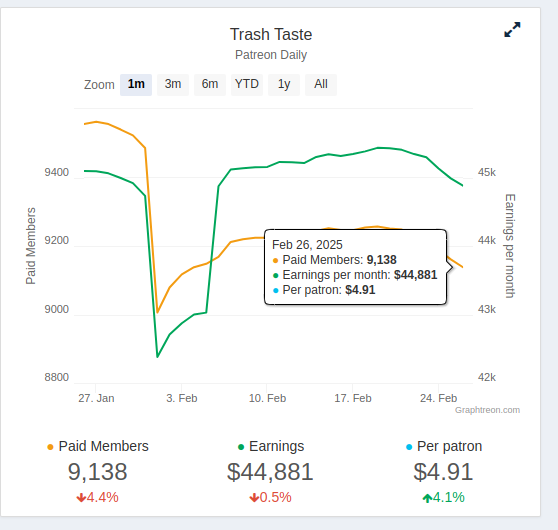
Task: Open the Graphtreon.com credit link
Action: coord(487,410)
